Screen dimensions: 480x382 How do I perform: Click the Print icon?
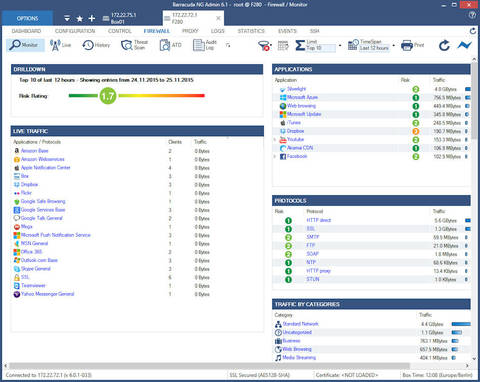click(412, 45)
